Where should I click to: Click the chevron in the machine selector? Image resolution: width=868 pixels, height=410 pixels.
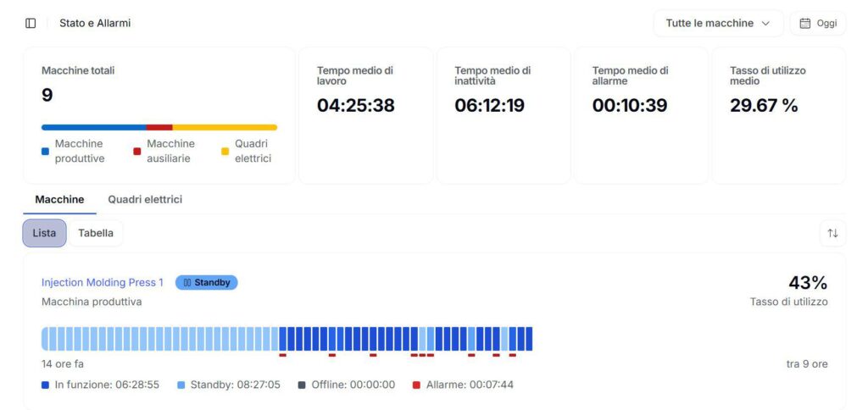(765, 23)
